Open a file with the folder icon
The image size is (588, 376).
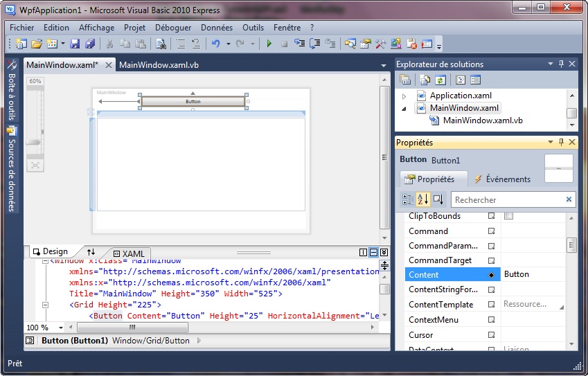click(37, 44)
